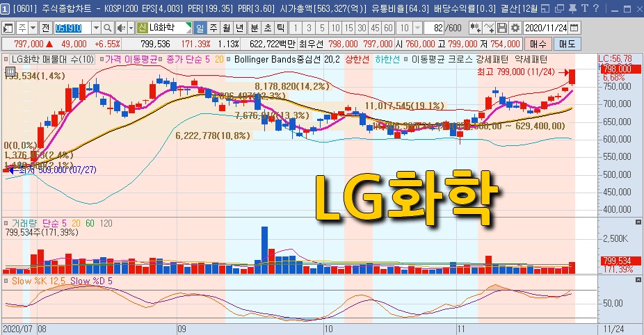Toggle the 이동평균 크로스 indicator marker
Viewport: 644px width, 335px height.
click(x=406, y=60)
